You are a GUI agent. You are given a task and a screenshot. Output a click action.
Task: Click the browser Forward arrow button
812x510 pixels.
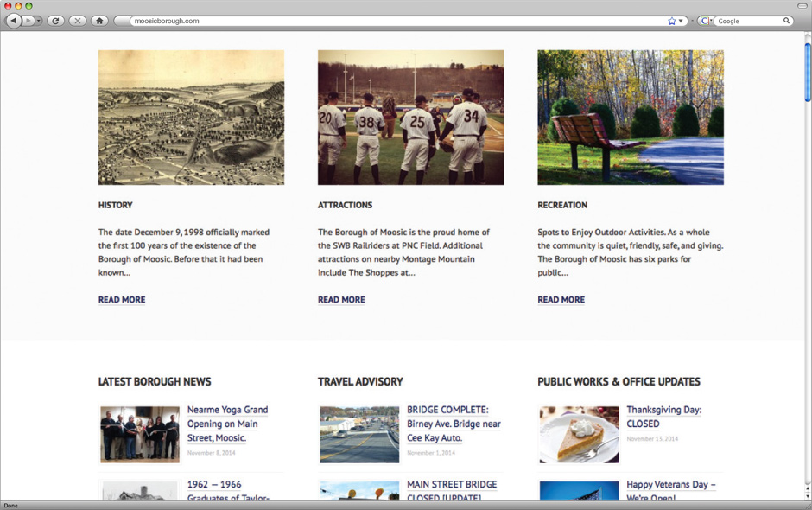coord(28,21)
